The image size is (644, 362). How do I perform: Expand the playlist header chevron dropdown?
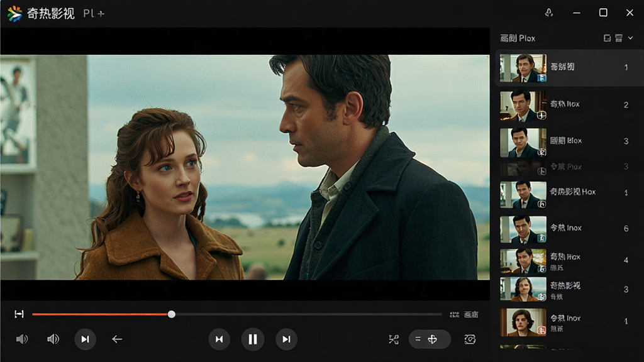pyautogui.click(x=630, y=38)
